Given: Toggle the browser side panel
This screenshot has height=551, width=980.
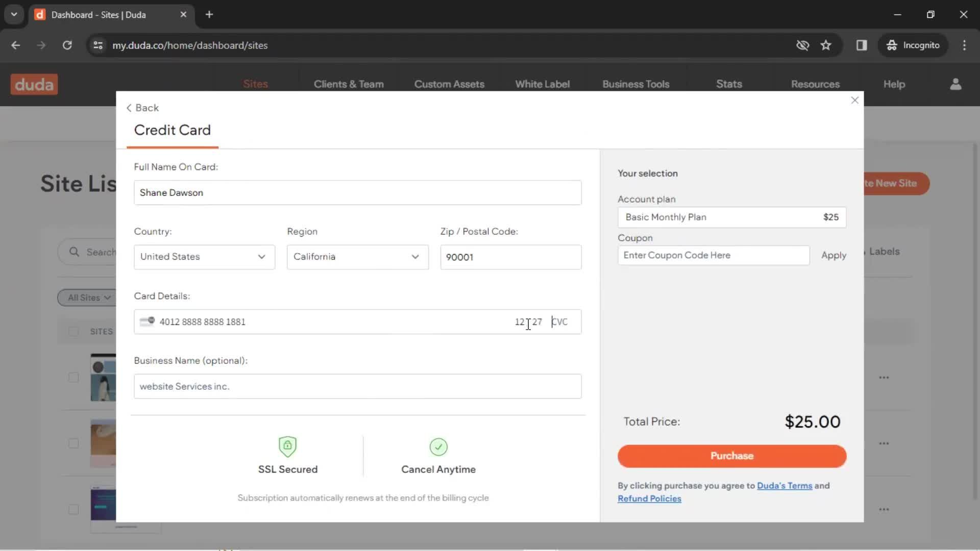Looking at the screenshot, I should tap(862, 45).
